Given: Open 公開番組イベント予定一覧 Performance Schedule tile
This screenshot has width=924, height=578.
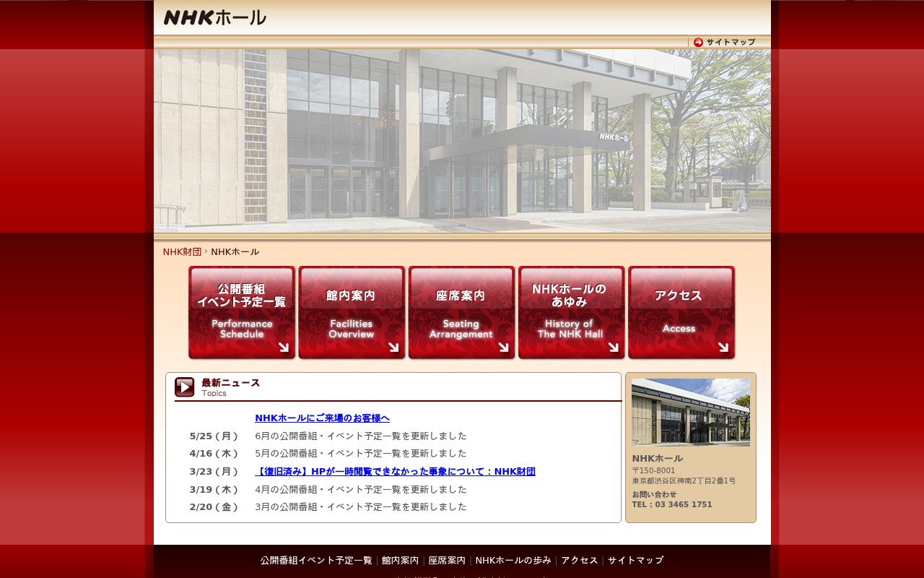Looking at the screenshot, I should pyautogui.click(x=242, y=312).
